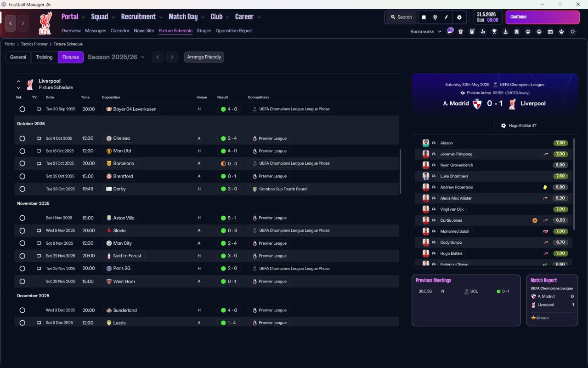Click the Search field
This screenshot has width=588, height=368.
click(401, 17)
